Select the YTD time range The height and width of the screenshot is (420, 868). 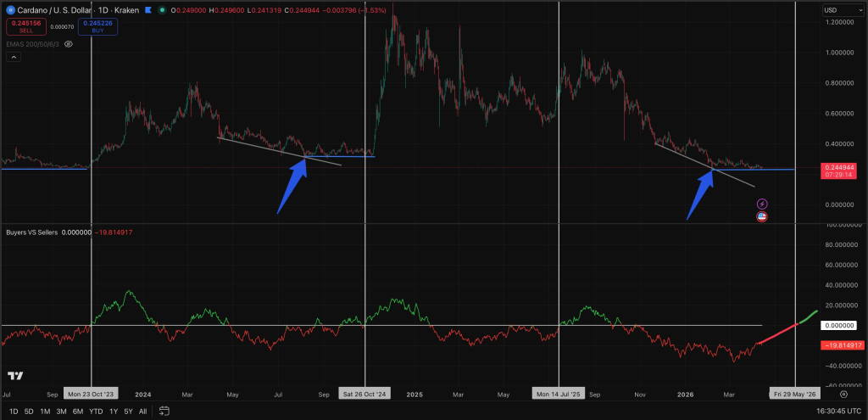pyautogui.click(x=95, y=412)
